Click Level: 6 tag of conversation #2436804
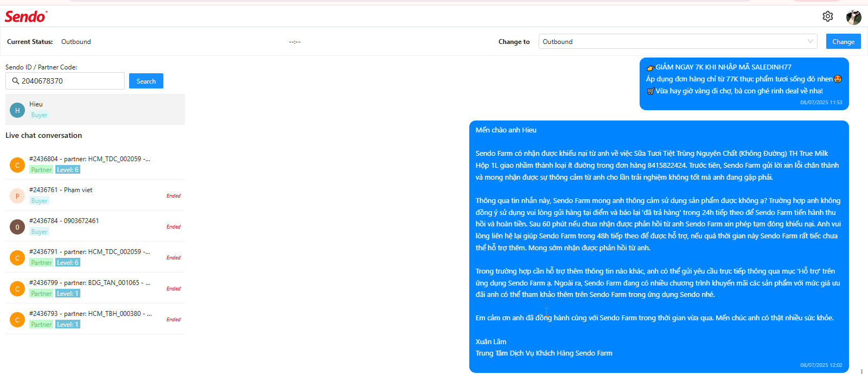Image resolution: width=868 pixels, height=374 pixels. tap(68, 170)
